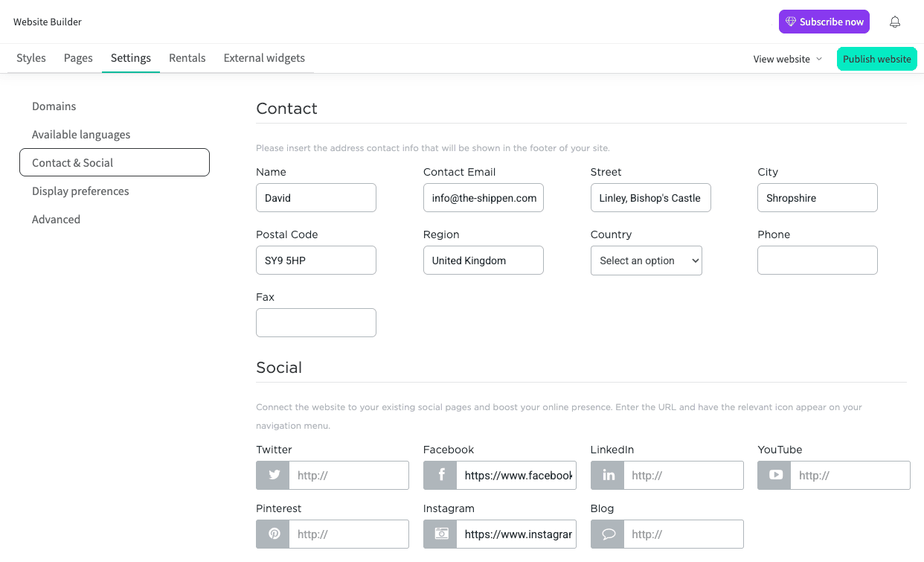This screenshot has height=562, width=924.
Task: Open the Country selection dropdown
Action: [x=646, y=261]
